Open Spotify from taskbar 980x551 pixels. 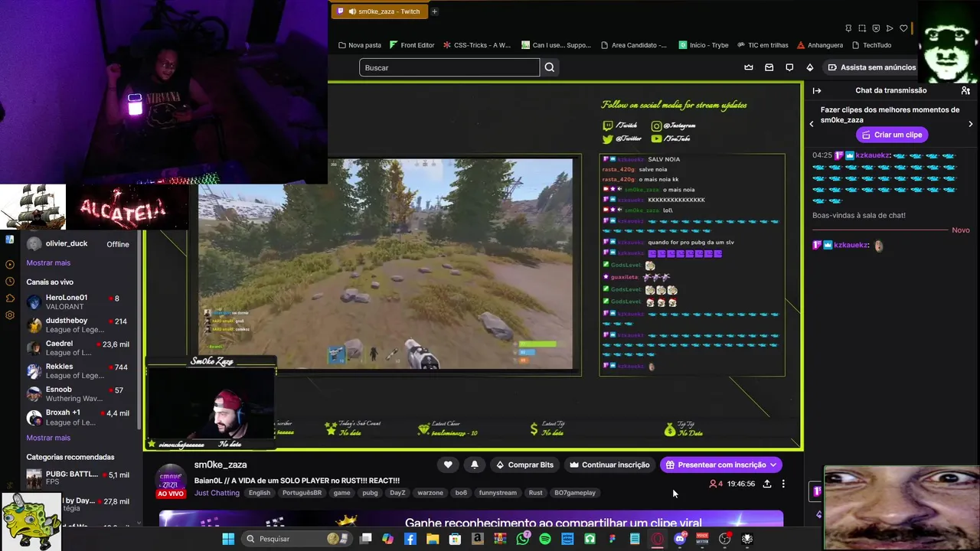[545, 539]
